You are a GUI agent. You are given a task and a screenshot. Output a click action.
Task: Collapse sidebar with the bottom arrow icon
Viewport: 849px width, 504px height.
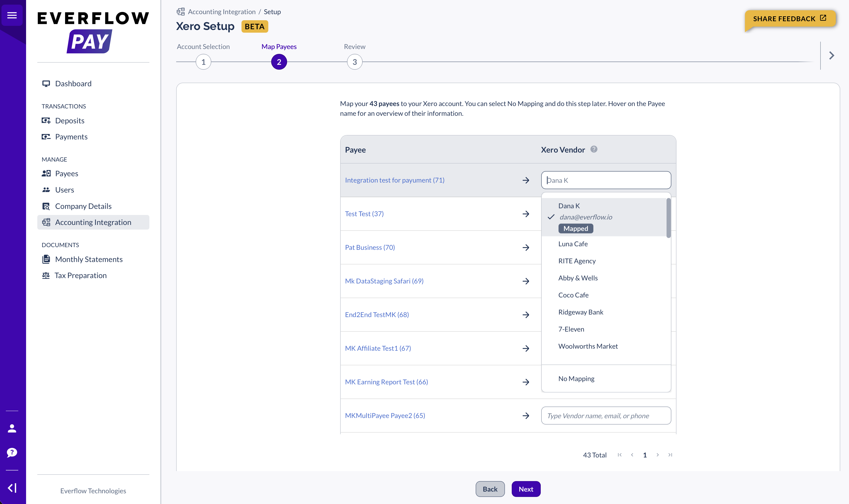(x=12, y=488)
